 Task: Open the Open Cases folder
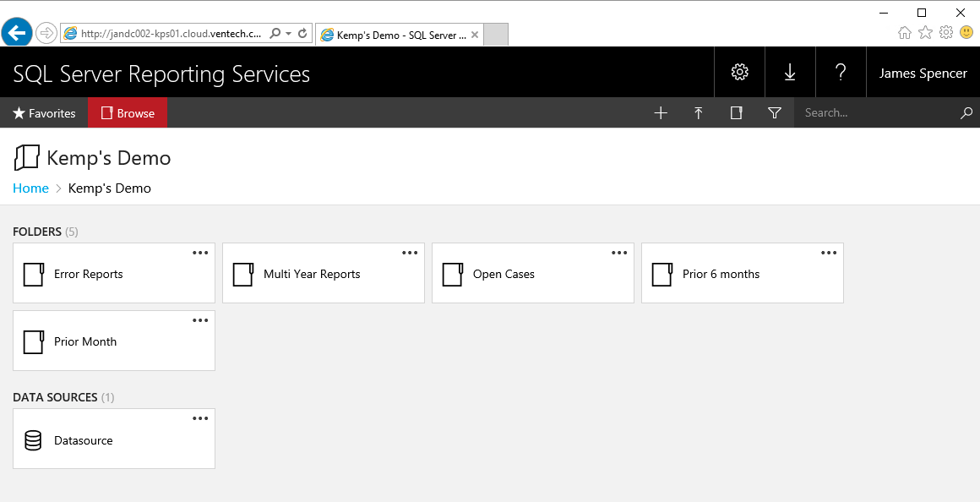pyautogui.click(x=504, y=275)
